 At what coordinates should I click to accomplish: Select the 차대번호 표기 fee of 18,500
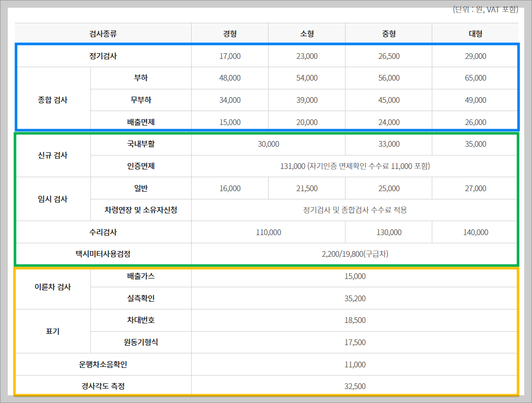pos(354,320)
